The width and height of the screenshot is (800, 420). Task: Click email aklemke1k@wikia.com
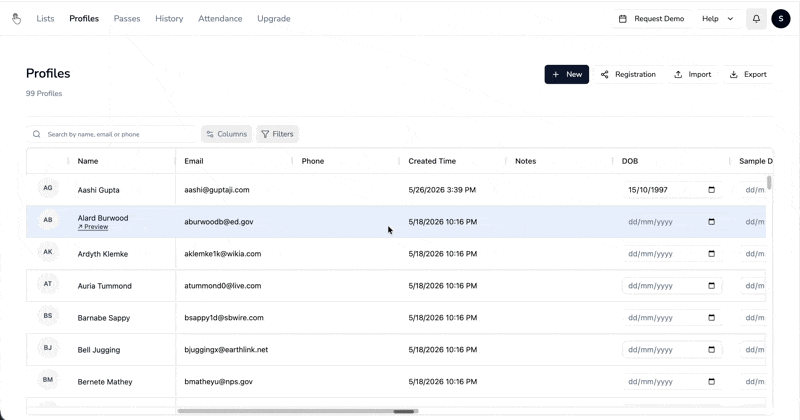pos(222,254)
